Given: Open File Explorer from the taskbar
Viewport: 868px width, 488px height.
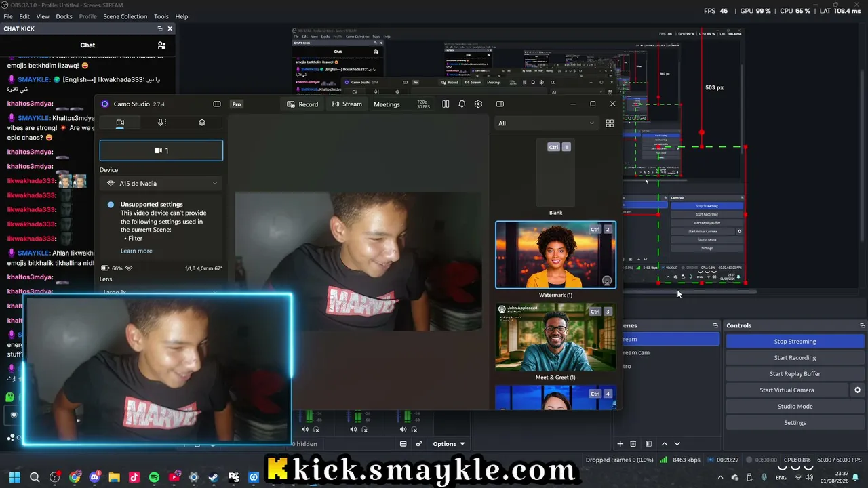Looking at the screenshot, I should [114, 477].
